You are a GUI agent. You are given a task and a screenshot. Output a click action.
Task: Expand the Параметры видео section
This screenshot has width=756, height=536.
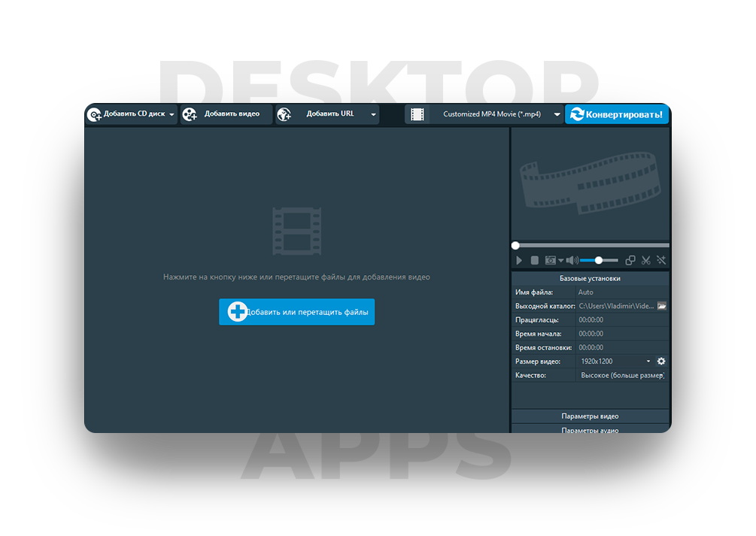[x=590, y=416]
